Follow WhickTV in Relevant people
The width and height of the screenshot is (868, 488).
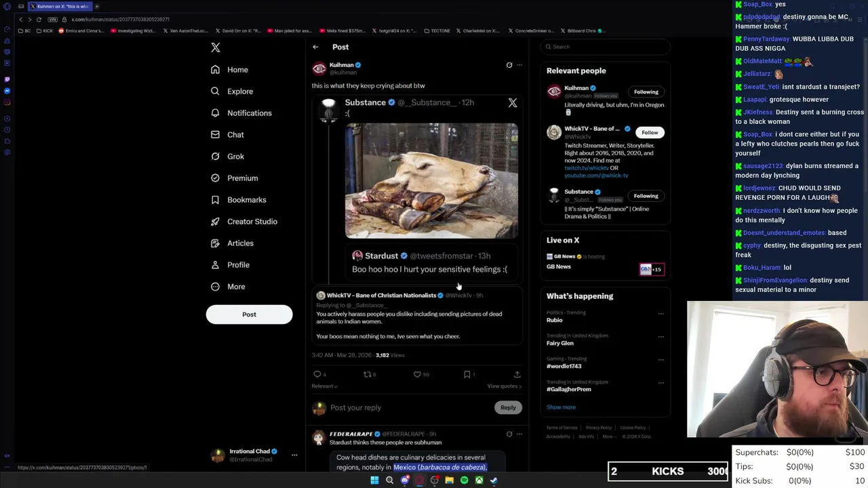[x=650, y=133]
